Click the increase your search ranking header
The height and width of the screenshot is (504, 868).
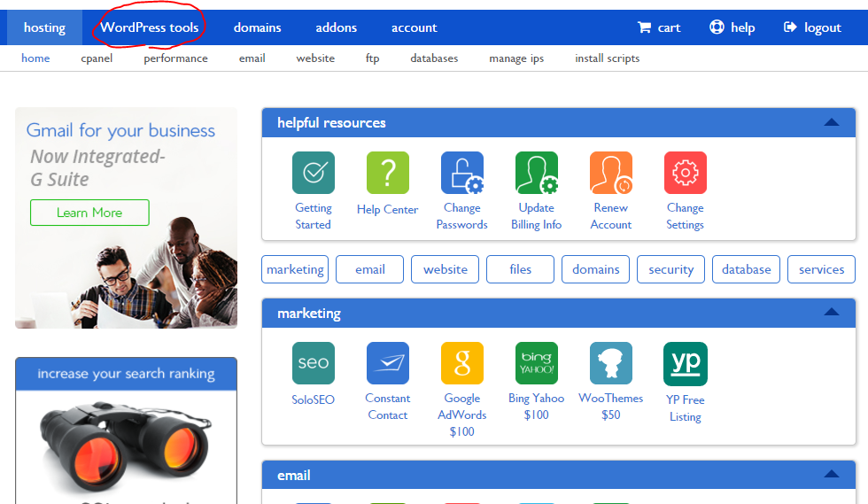[126, 374]
